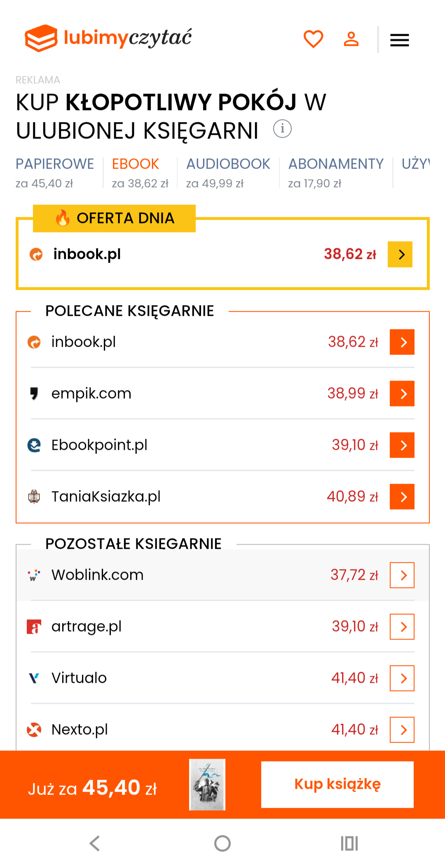Screen dimensions: 445x868
Task: Go to the lubimyczytać logo homepage
Action: point(108,38)
